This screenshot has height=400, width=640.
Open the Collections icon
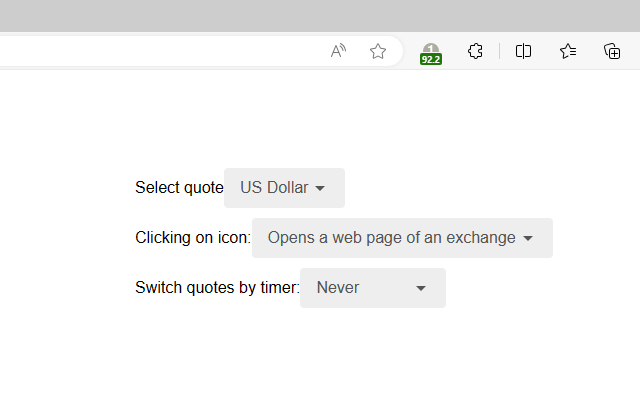[x=613, y=51]
